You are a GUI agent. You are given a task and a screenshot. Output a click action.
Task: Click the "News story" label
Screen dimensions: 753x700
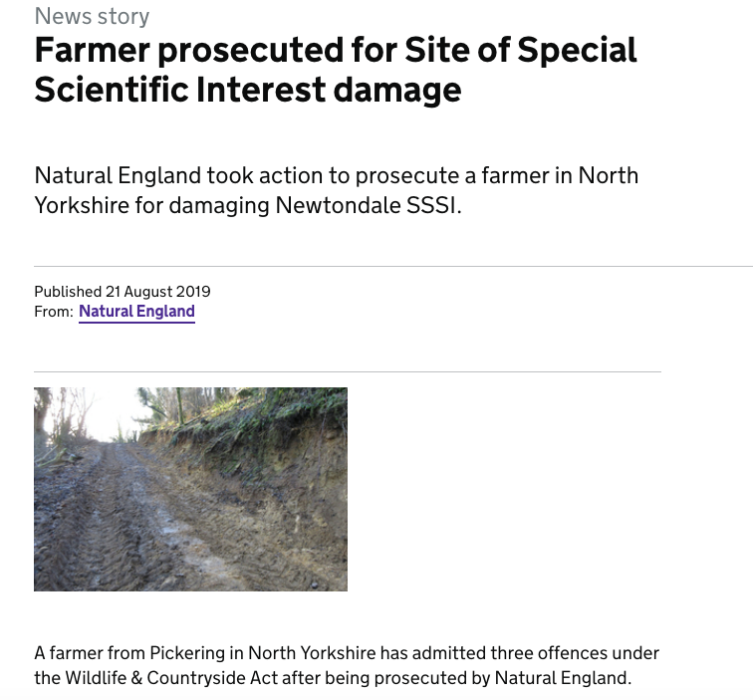coord(92,17)
